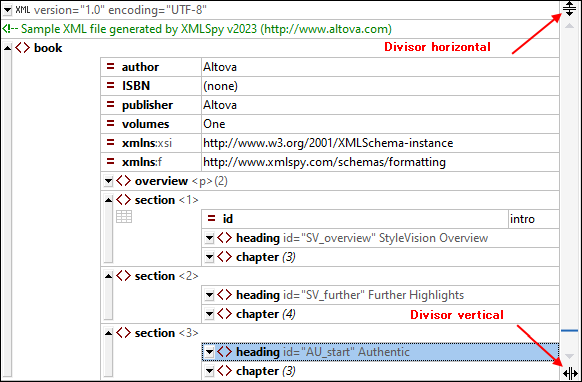Select the schemas/formatting URL value
The image size is (582, 382).
click(324, 162)
